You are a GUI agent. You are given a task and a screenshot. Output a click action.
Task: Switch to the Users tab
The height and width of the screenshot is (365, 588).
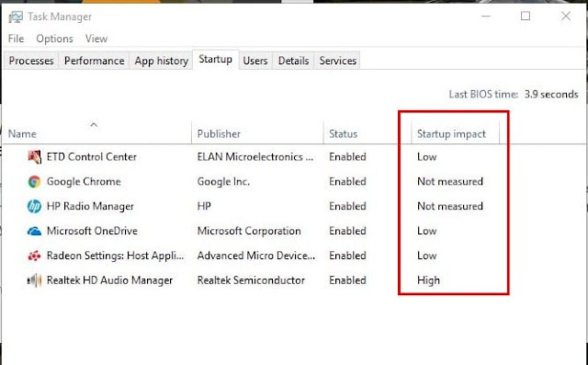point(255,61)
